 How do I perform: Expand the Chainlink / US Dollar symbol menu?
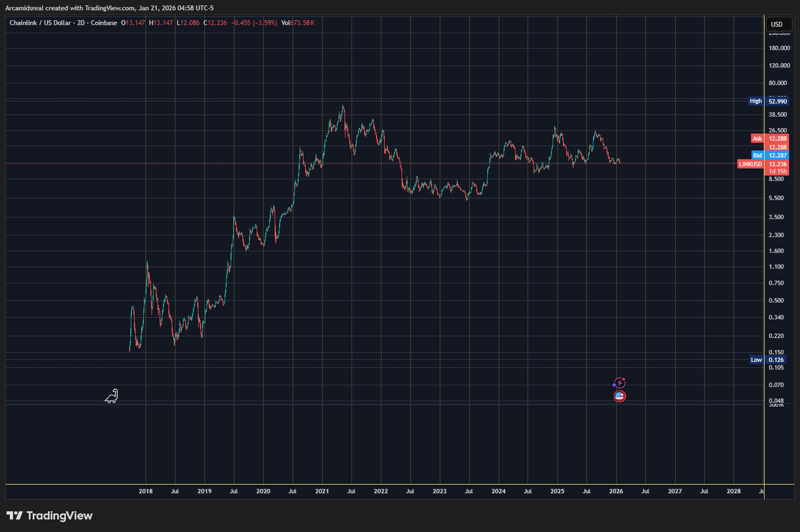pos(40,22)
